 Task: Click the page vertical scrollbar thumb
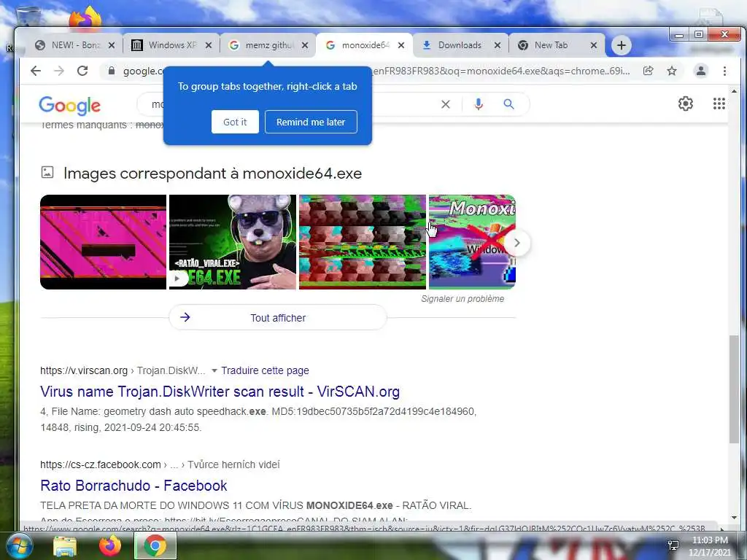tap(734, 389)
